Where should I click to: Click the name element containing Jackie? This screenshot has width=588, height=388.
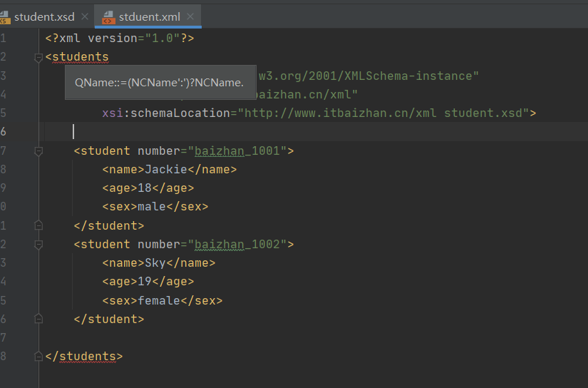pos(170,170)
